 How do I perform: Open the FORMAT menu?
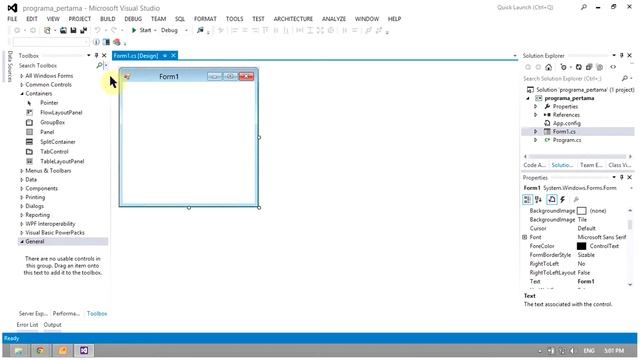tap(205, 19)
